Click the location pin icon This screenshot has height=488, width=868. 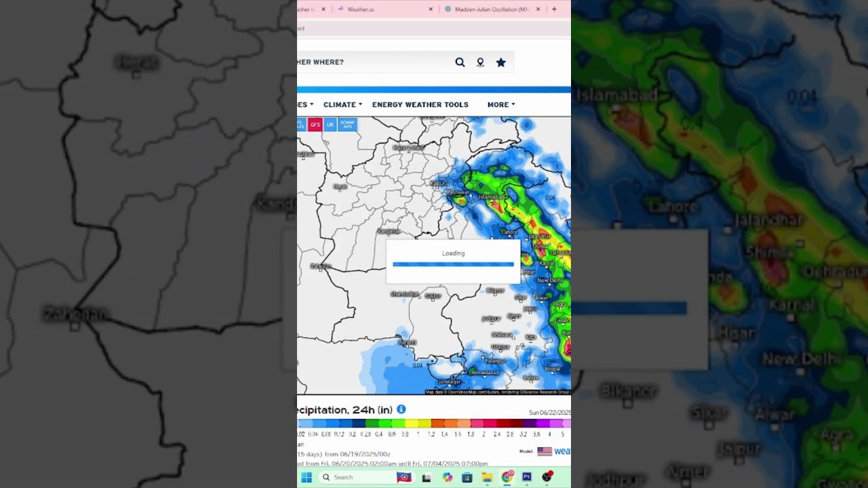click(480, 62)
